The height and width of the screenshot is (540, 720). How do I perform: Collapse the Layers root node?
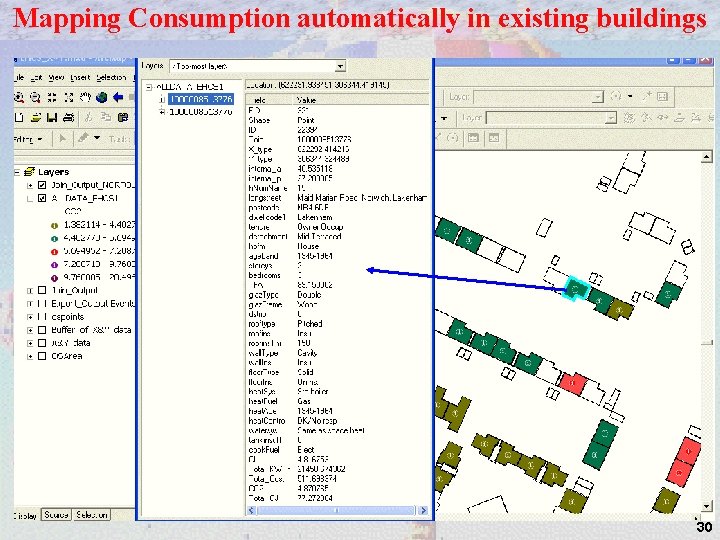pyautogui.click(x=17, y=172)
